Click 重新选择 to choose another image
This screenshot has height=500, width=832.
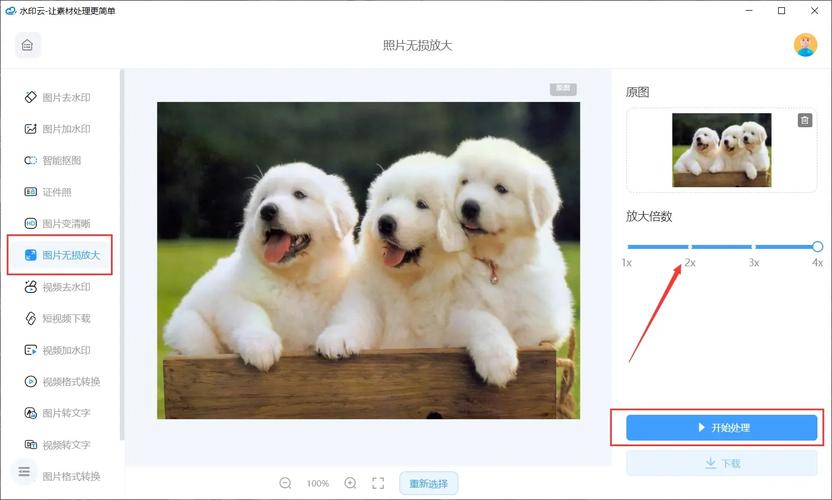429,484
